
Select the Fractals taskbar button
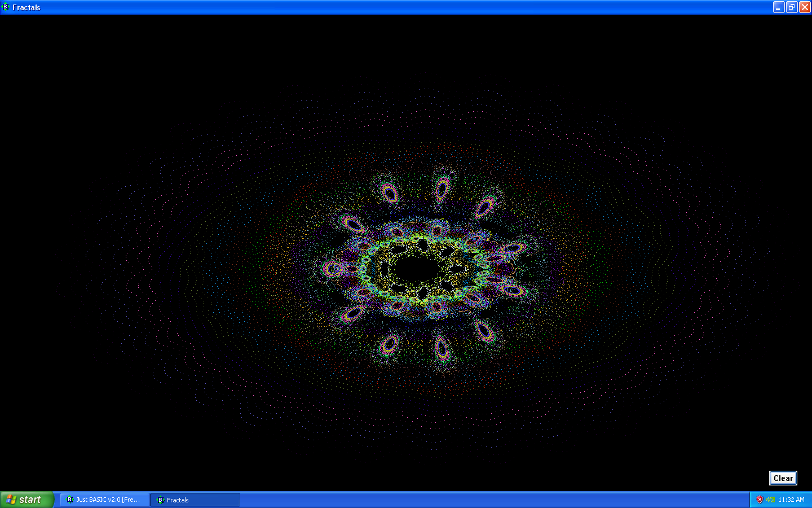(196, 500)
